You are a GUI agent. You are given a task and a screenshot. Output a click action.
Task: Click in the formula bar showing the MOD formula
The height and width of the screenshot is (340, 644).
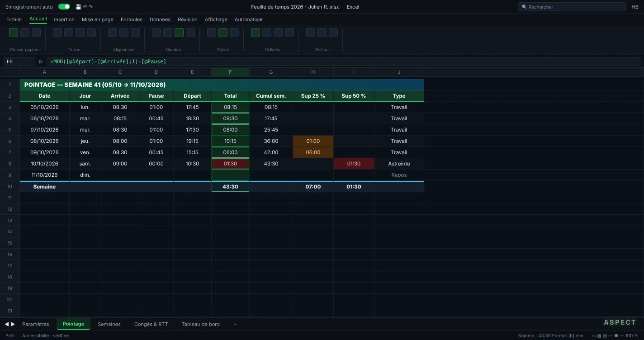click(343, 61)
